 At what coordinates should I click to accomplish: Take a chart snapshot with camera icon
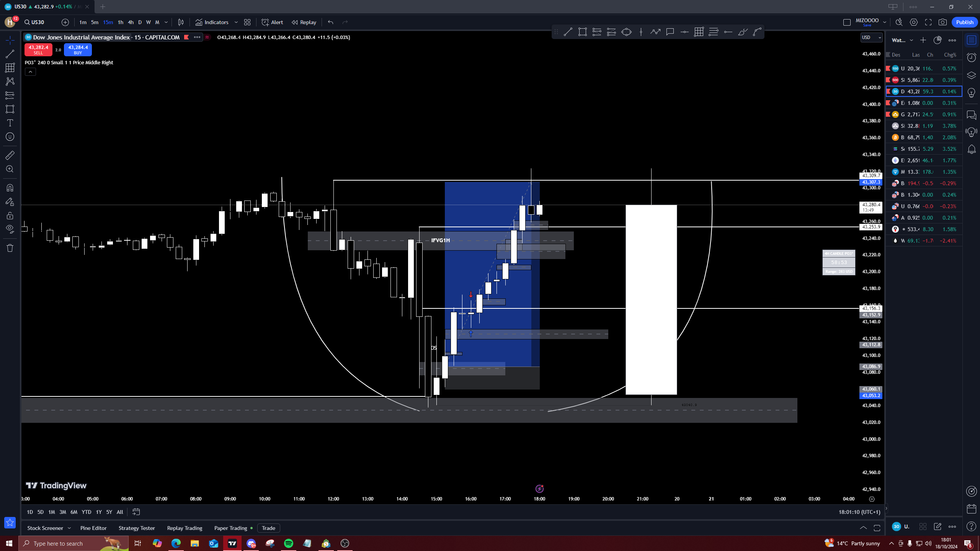click(x=942, y=22)
